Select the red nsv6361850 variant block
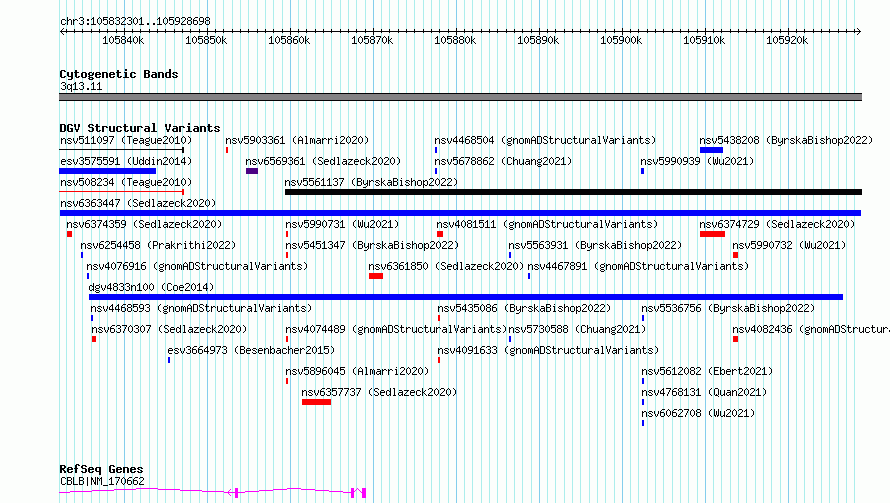This screenshot has width=890, height=503. (x=376, y=276)
